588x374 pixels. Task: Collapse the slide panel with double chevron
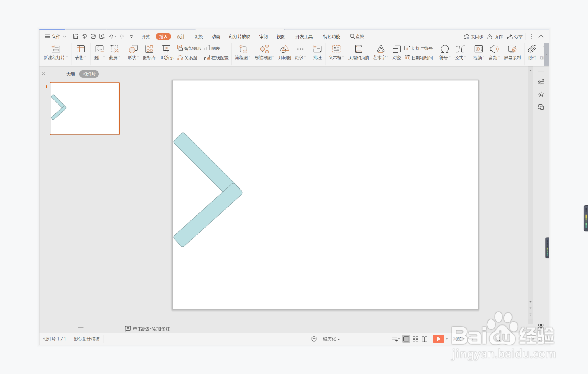click(43, 73)
